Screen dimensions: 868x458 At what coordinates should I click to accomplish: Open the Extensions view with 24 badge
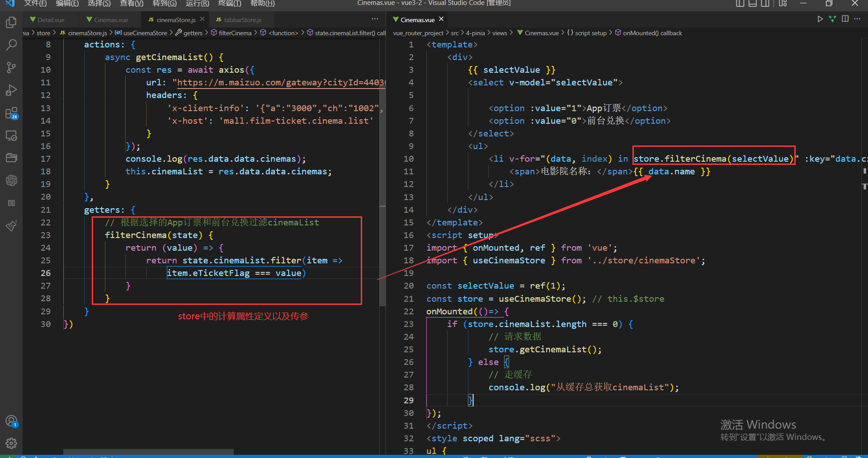11,113
